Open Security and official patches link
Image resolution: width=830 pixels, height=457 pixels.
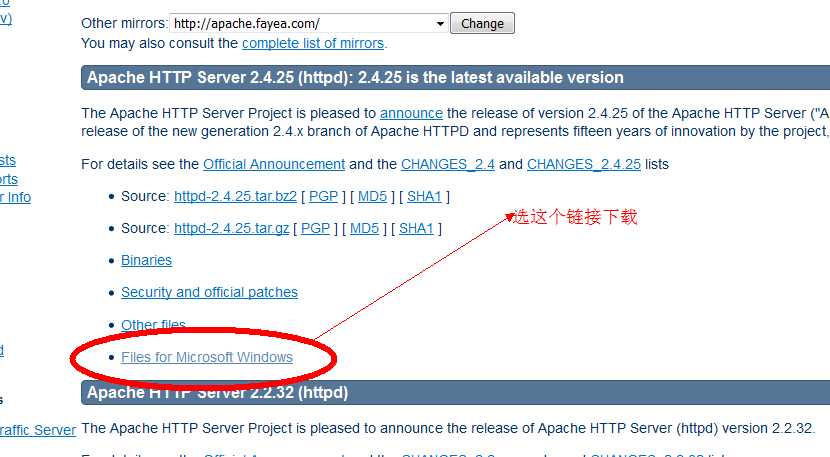[x=210, y=292]
